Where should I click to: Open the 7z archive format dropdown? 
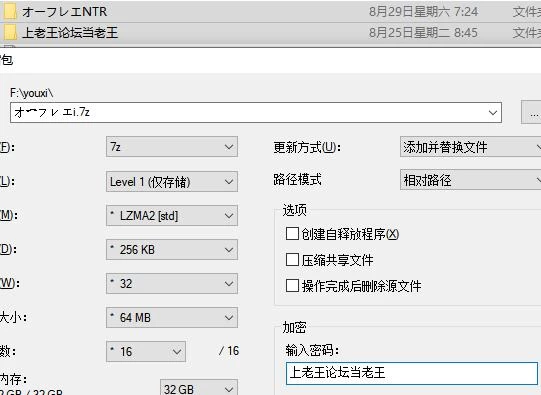coord(172,147)
